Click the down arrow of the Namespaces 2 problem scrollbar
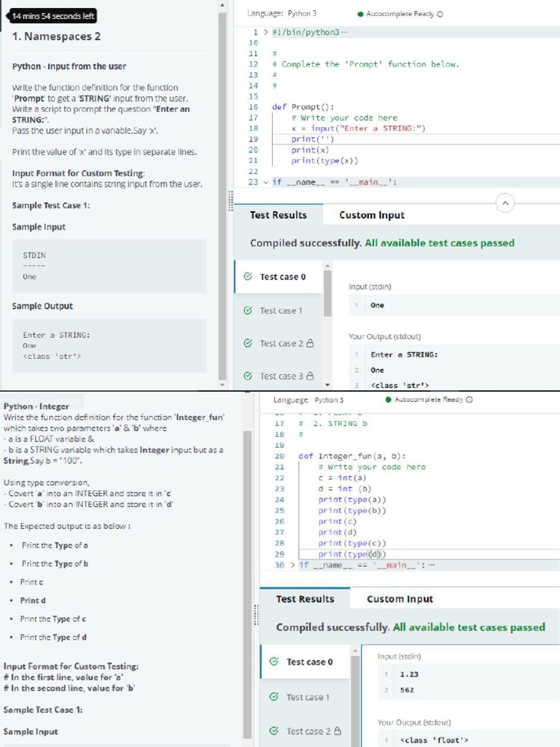 point(222,384)
